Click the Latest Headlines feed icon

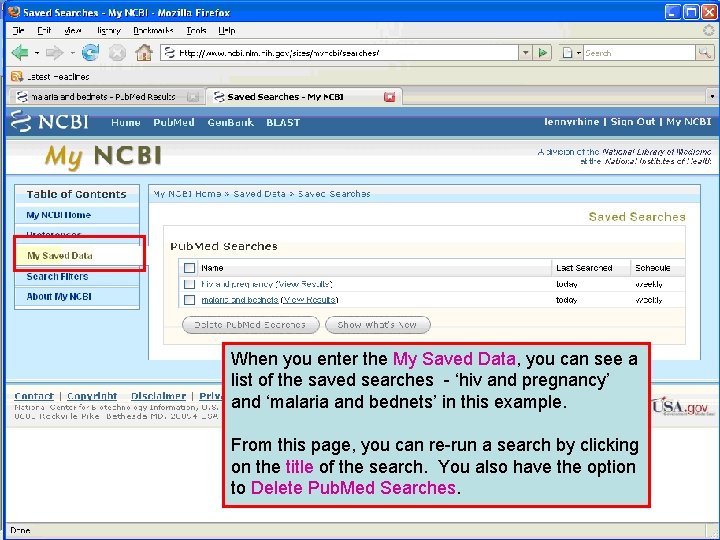pyautogui.click(x=17, y=76)
